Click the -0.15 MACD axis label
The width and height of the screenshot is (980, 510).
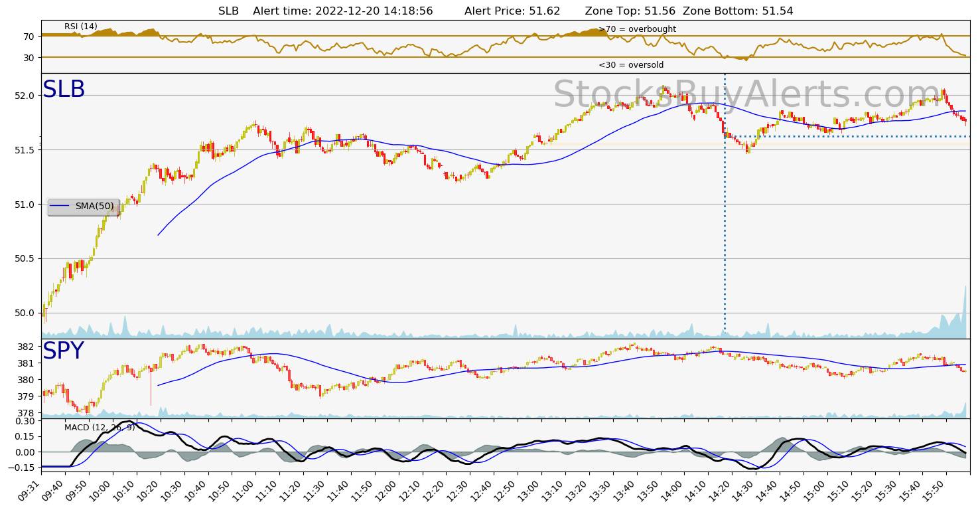[x=23, y=468]
